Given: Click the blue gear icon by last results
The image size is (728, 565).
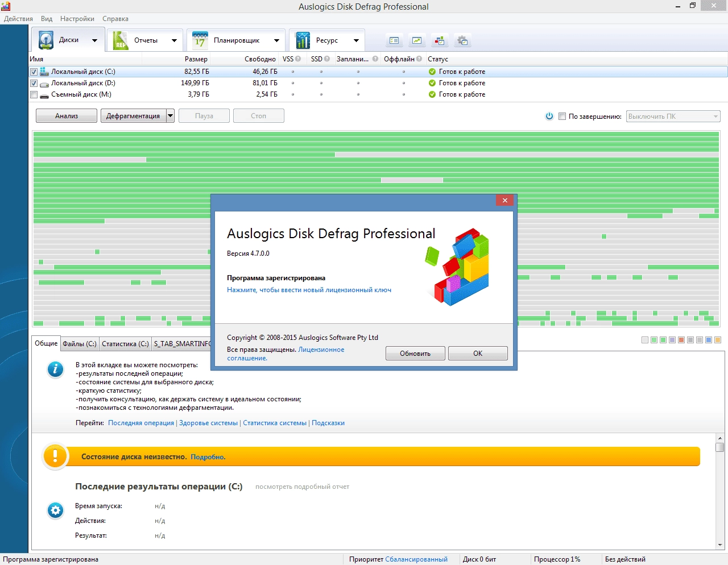Looking at the screenshot, I should click(x=55, y=510).
